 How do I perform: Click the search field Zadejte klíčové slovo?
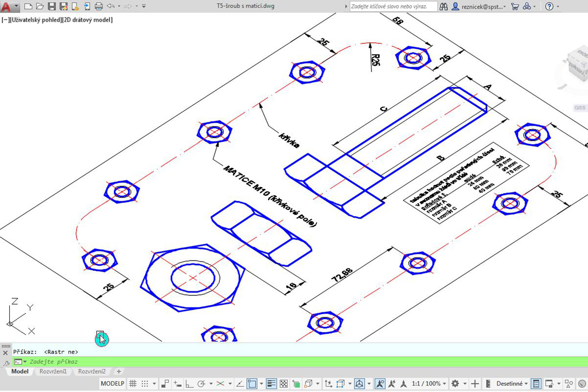[x=393, y=6]
